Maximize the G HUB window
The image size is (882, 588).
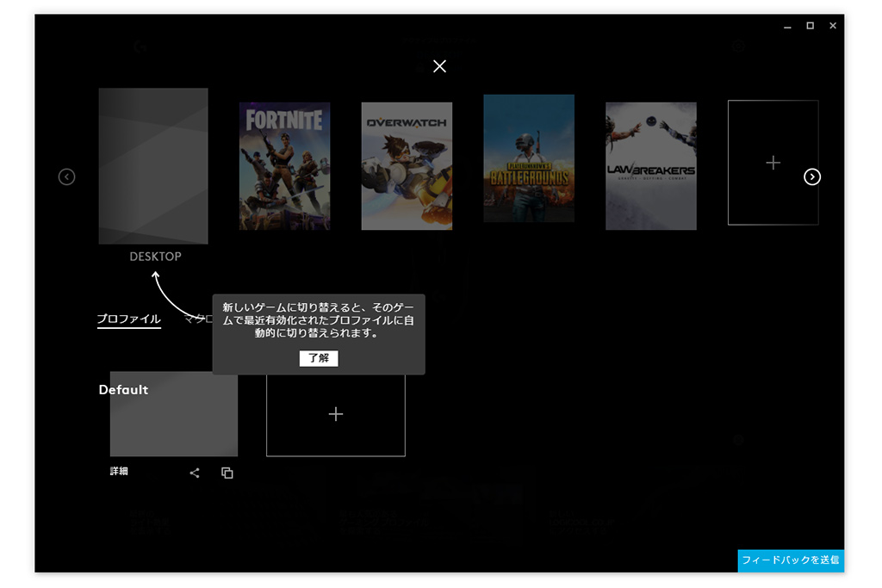pos(810,26)
